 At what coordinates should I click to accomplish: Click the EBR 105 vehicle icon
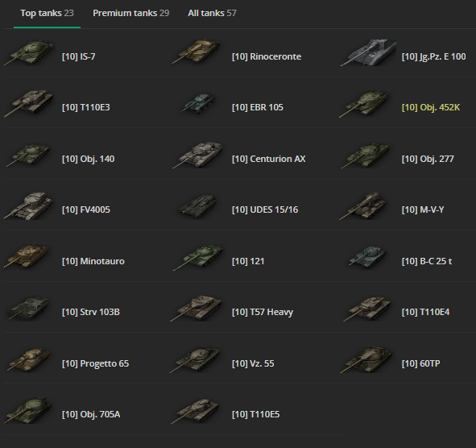(197, 104)
